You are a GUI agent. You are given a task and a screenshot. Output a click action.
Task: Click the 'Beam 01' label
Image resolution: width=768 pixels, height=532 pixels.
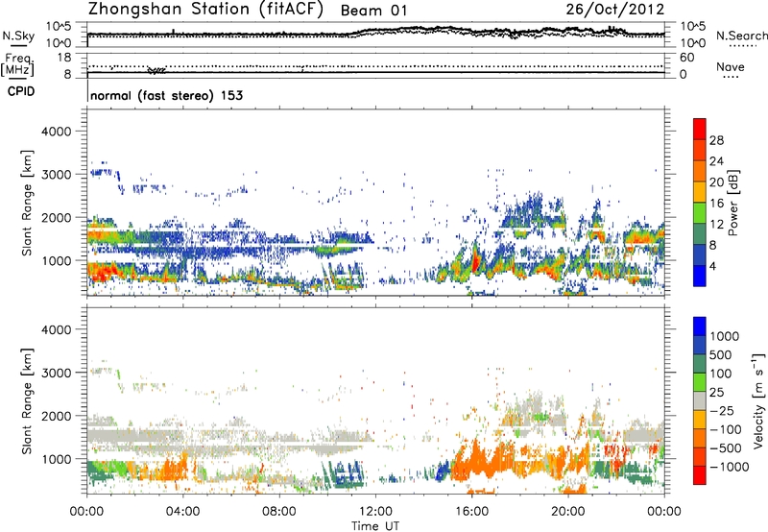(373, 11)
